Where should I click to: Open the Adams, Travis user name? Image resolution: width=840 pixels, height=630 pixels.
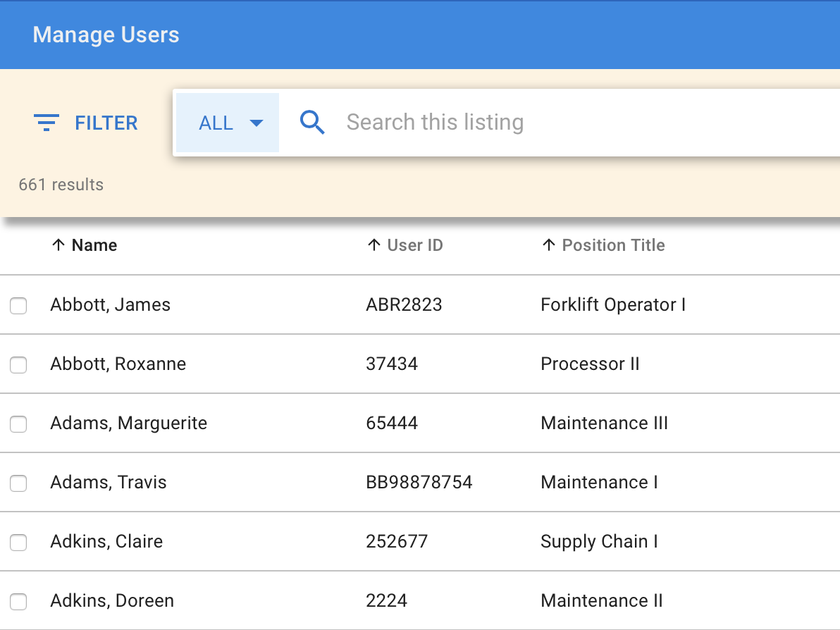tap(109, 482)
